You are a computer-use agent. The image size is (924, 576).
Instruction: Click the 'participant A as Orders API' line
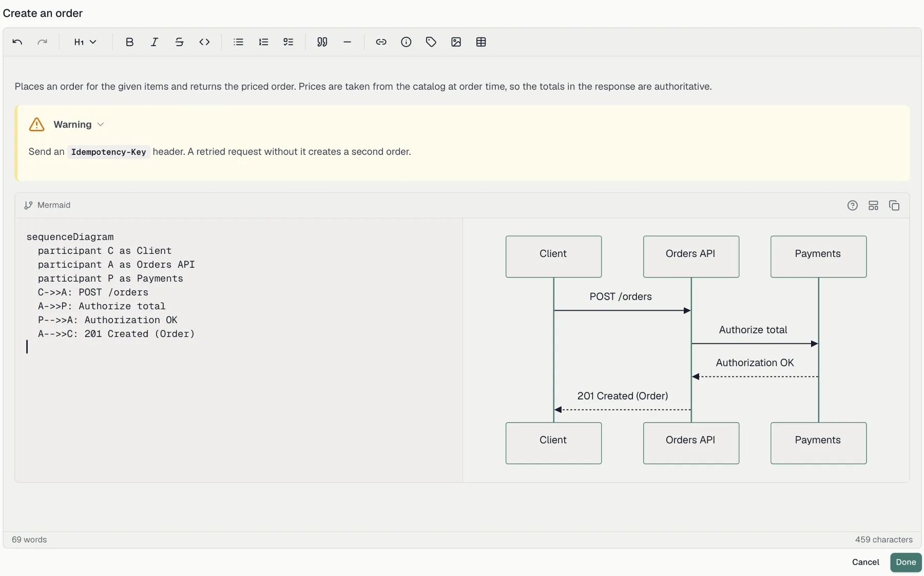117,265
